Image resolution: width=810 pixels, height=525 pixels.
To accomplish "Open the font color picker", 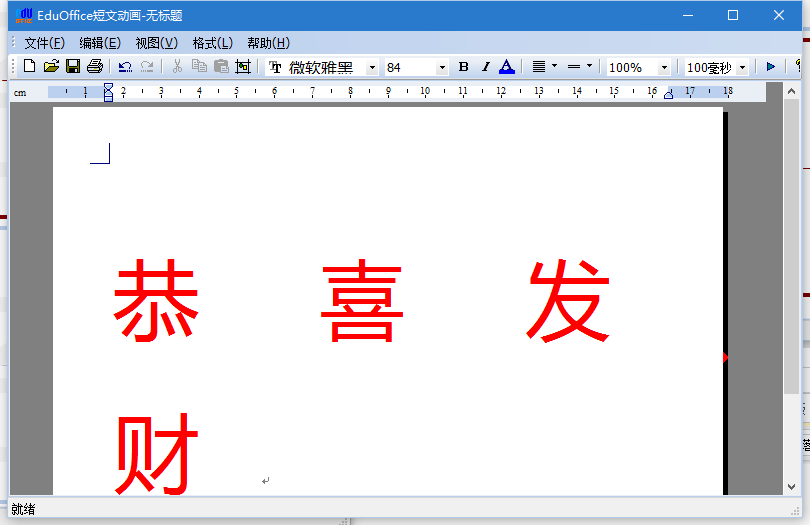I will click(x=507, y=67).
